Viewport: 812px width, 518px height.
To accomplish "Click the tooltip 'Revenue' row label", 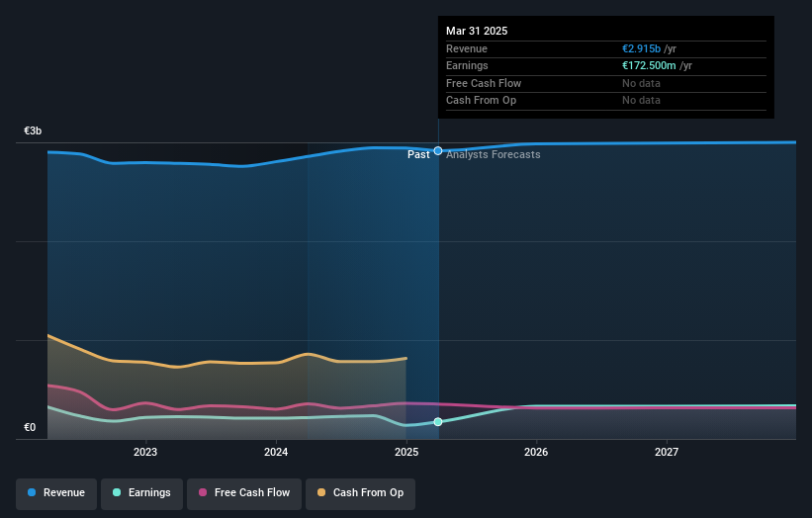I will coord(467,48).
